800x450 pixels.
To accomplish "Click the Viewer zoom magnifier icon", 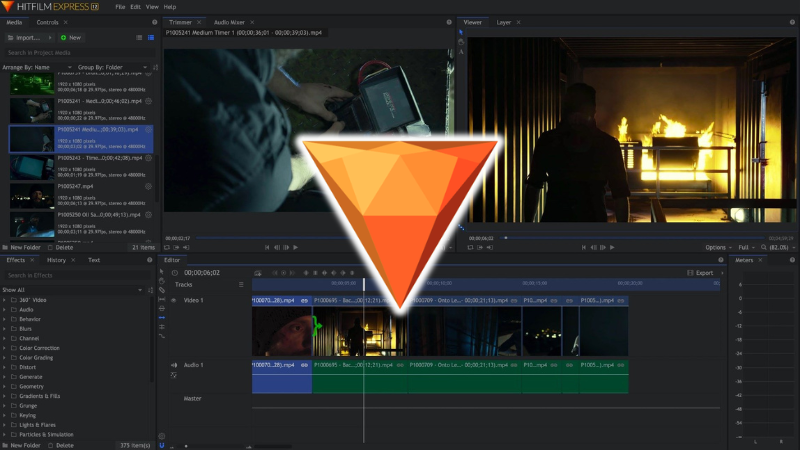I will (764, 247).
